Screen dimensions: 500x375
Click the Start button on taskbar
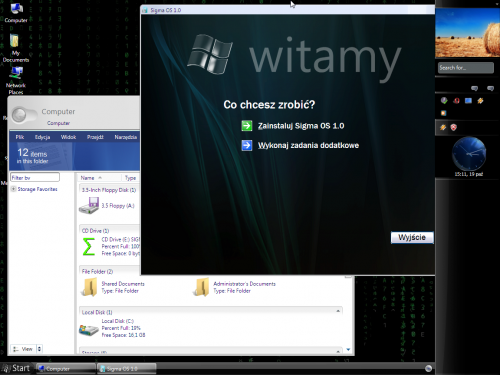[x=16, y=368]
